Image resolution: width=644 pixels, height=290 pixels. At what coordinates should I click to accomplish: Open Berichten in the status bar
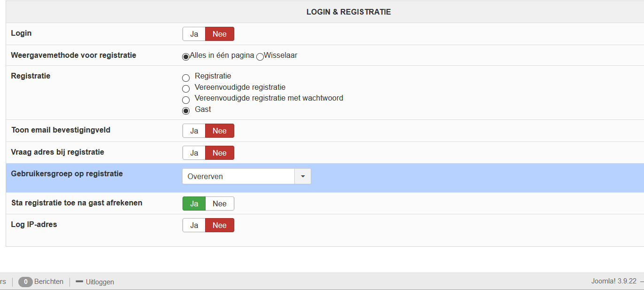tap(49, 282)
